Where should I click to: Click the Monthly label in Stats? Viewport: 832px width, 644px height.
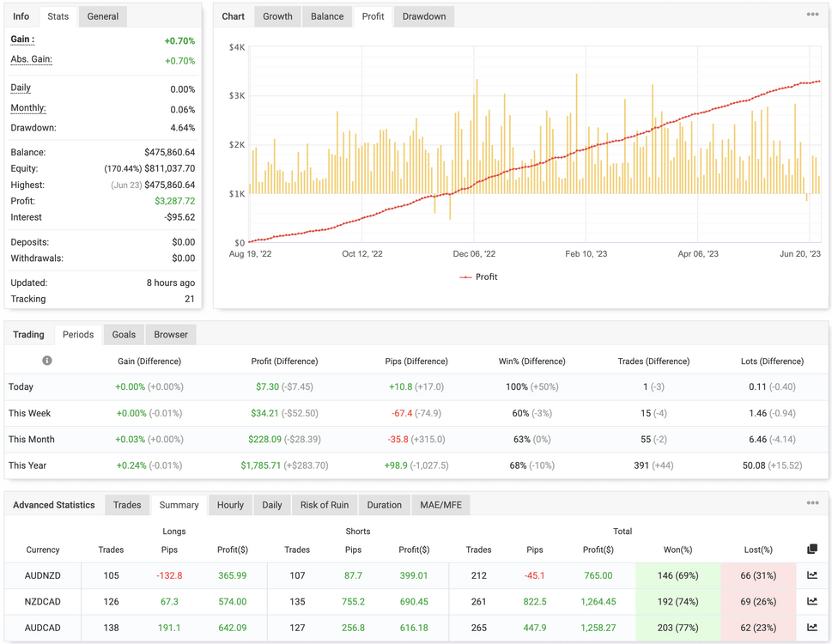pyautogui.click(x=28, y=108)
